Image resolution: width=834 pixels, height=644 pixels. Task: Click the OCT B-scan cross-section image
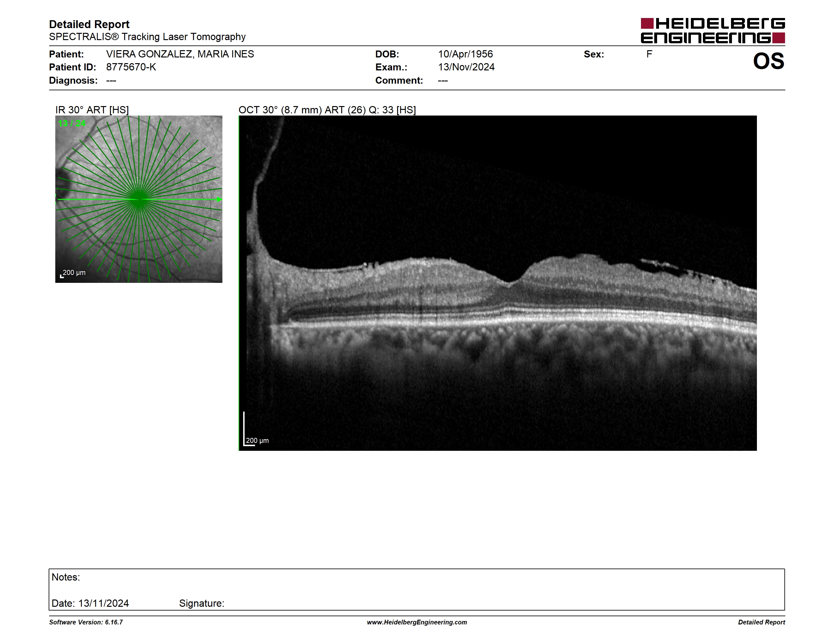(x=498, y=283)
